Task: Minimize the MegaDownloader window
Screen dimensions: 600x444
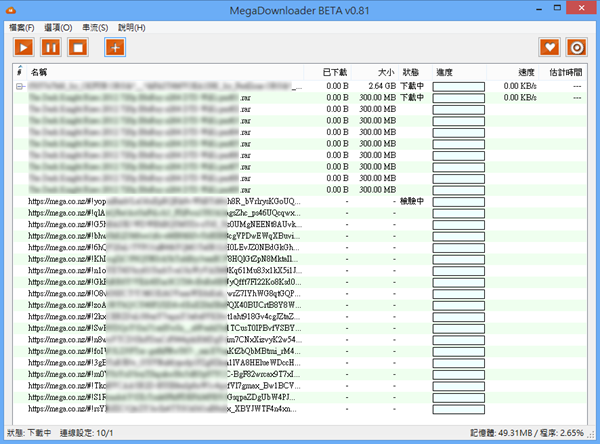Action: tap(540, 8)
